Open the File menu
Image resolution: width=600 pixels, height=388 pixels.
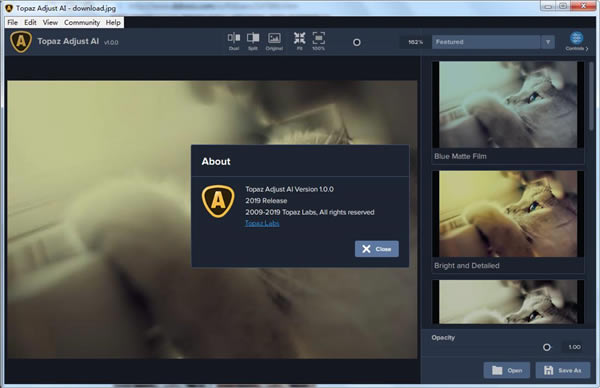[12, 23]
